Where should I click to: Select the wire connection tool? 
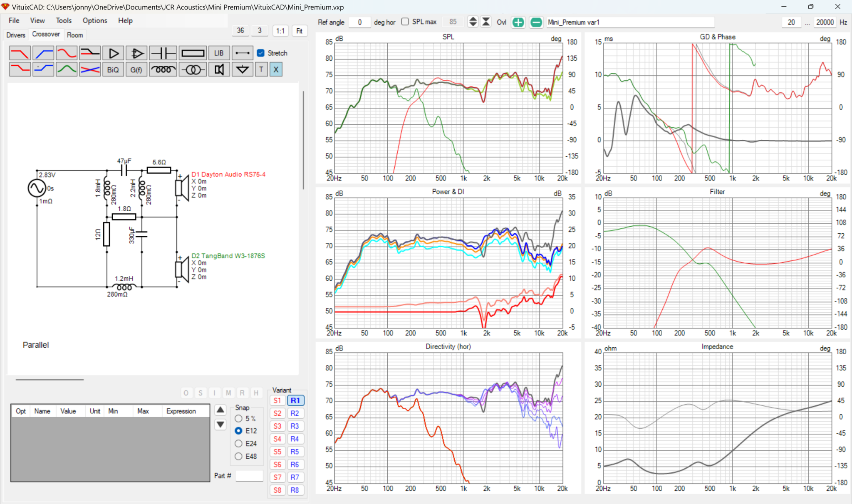tap(242, 53)
